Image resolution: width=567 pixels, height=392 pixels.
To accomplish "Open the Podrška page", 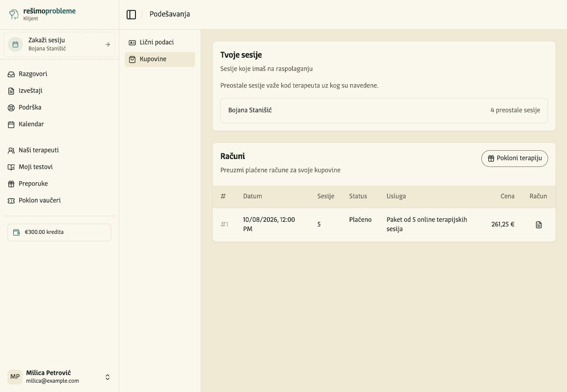I will point(59,107).
